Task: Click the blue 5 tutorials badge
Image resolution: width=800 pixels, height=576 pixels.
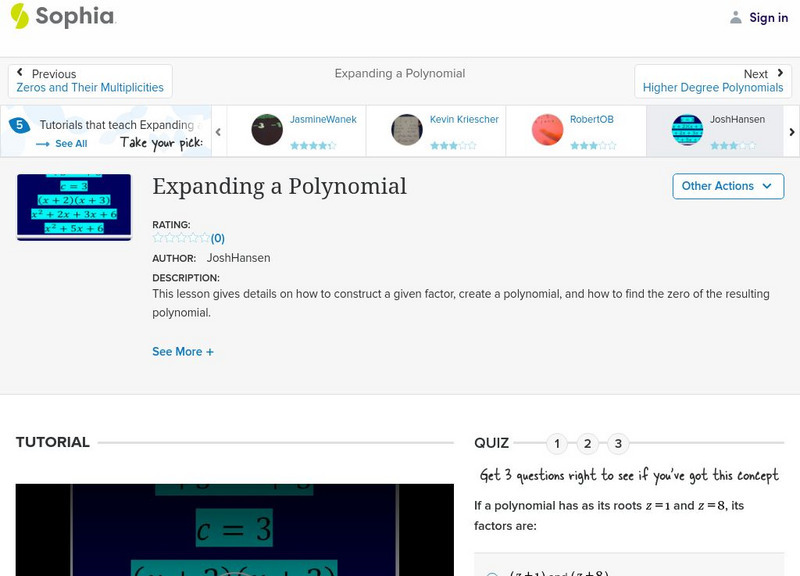Action: 18,124
